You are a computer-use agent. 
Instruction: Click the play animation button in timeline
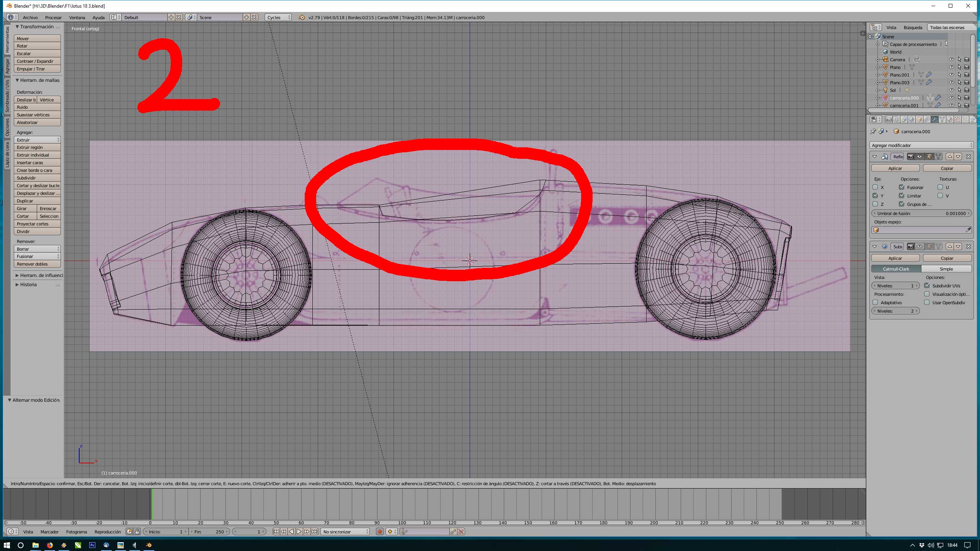coord(299,531)
